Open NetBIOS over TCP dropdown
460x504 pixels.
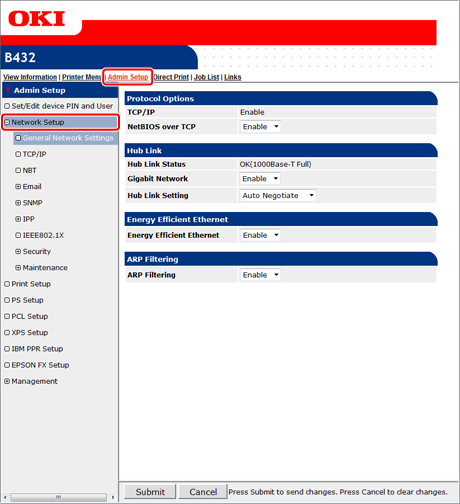[260, 127]
